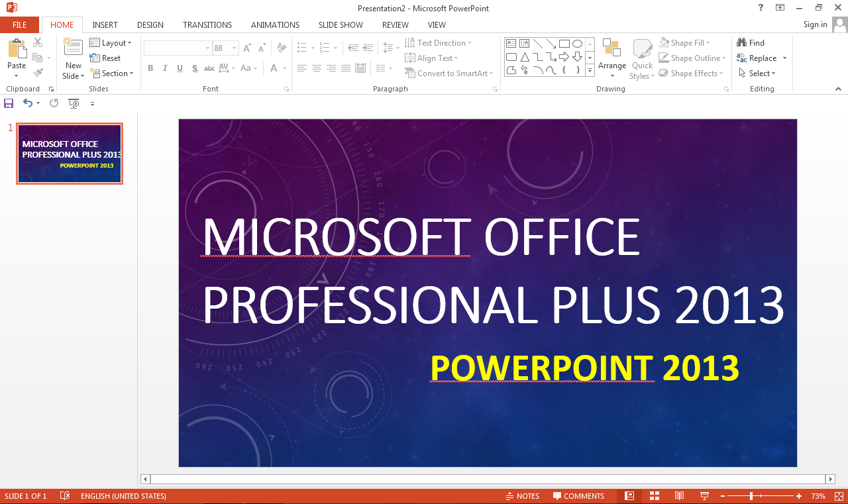Zoom in with the plus button
Image resolution: width=848 pixels, height=504 pixels.
click(799, 496)
